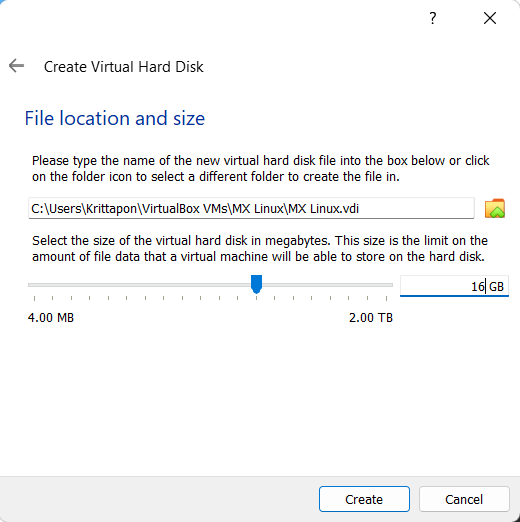This screenshot has height=522, width=520.
Task: Click into the disk file path field
Action: tap(251, 208)
